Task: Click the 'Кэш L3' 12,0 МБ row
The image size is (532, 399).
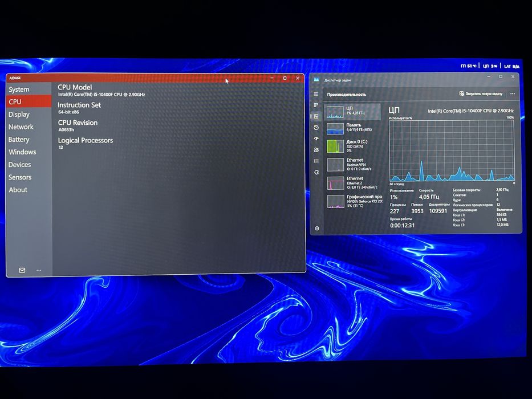Action: (481, 225)
